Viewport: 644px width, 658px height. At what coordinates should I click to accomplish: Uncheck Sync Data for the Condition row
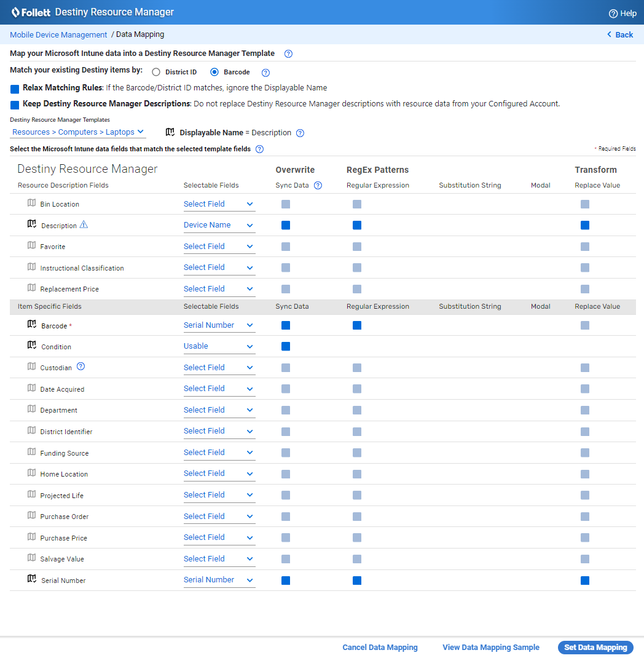(285, 346)
